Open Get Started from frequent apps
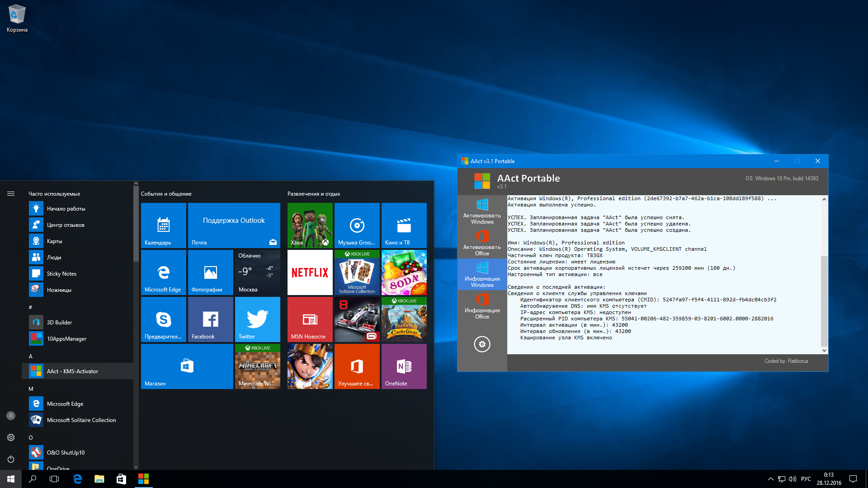868x488 pixels. pos(77,209)
